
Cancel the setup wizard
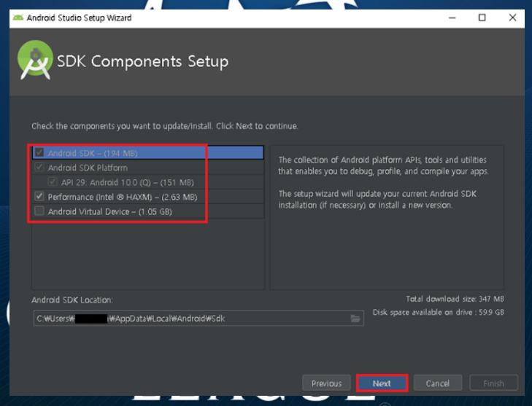[x=438, y=383]
